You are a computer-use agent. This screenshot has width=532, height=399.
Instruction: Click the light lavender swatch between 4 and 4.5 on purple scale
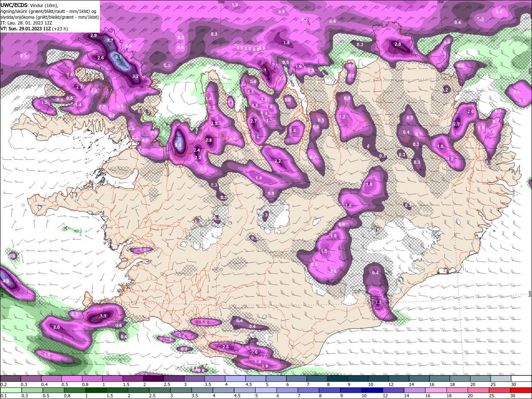coord(235,379)
